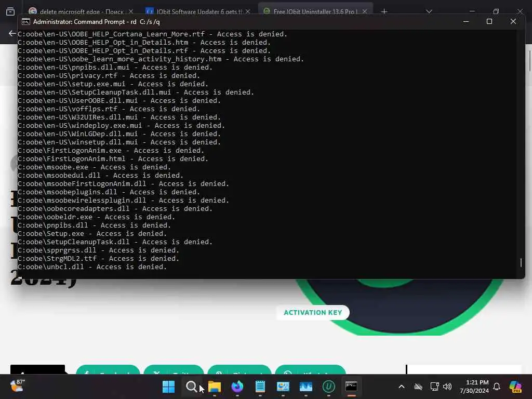Open the volume speaker tray icon
The image size is (532, 399).
click(x=447, y=387)
